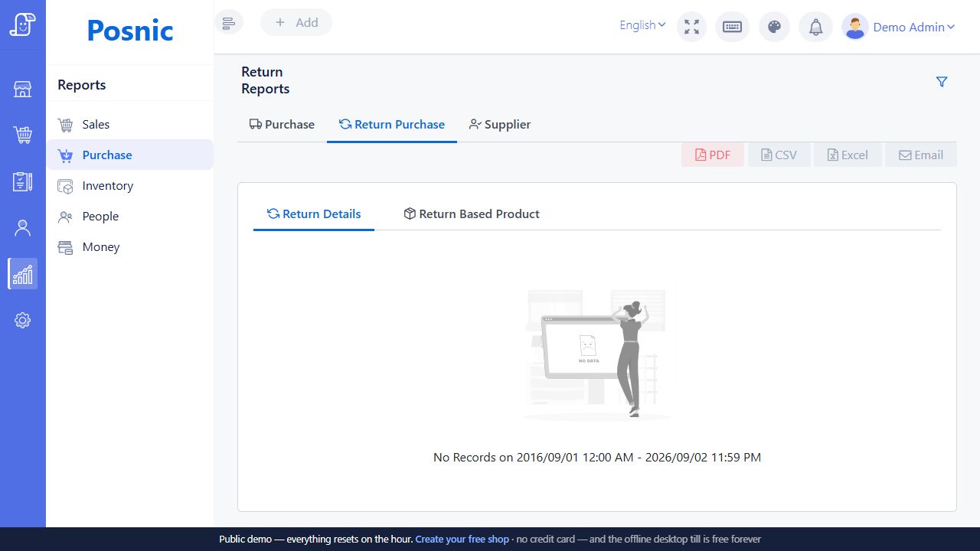The height and width of the screenshot is (551, 980).
Task: Click the Add button
Action: pos(296,22)
